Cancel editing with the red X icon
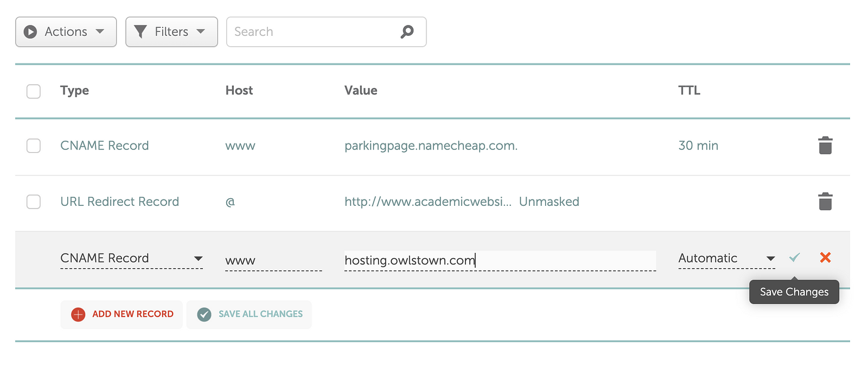This screenshot has width=868, height=365. tap(825, 257)
